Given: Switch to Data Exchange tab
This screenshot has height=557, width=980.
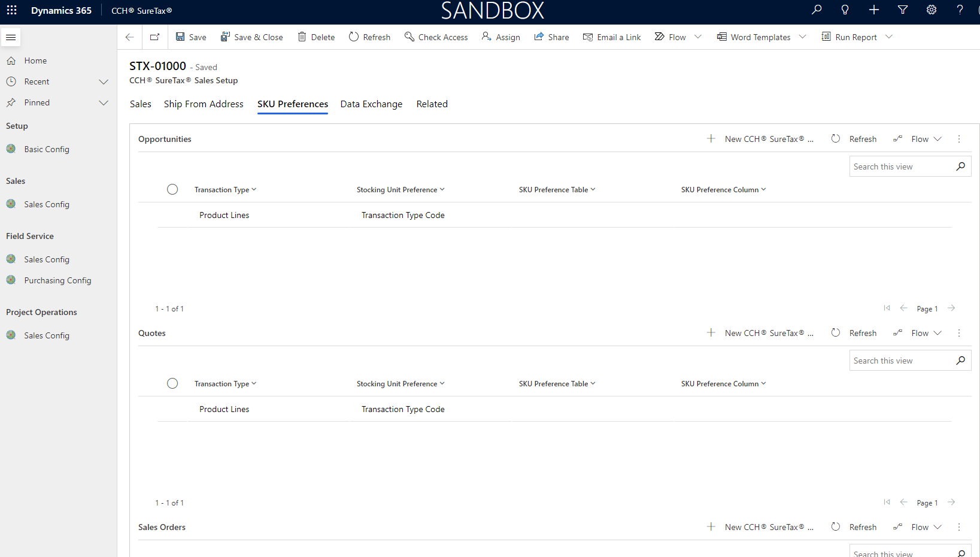Looking at the screenshot, I should (x=371, y=104).
